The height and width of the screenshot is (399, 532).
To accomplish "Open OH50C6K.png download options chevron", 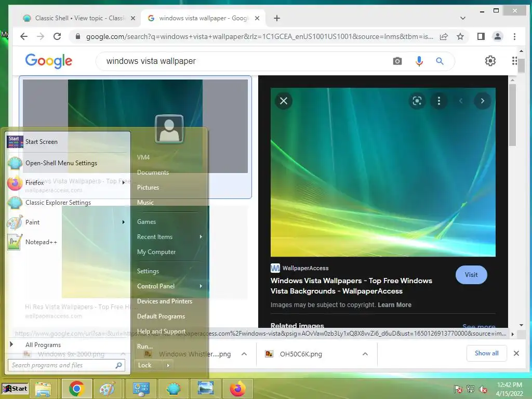I will point(365,354).
